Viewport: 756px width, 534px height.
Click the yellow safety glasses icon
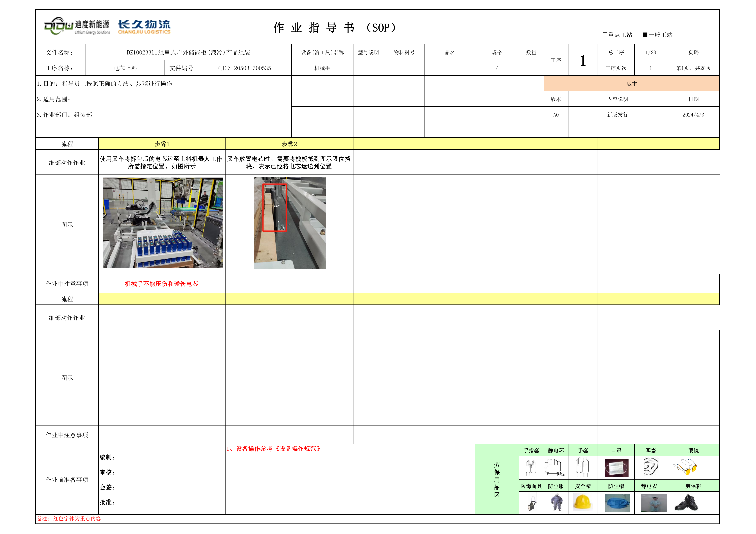pyautogui.click(x=686, y=467)
